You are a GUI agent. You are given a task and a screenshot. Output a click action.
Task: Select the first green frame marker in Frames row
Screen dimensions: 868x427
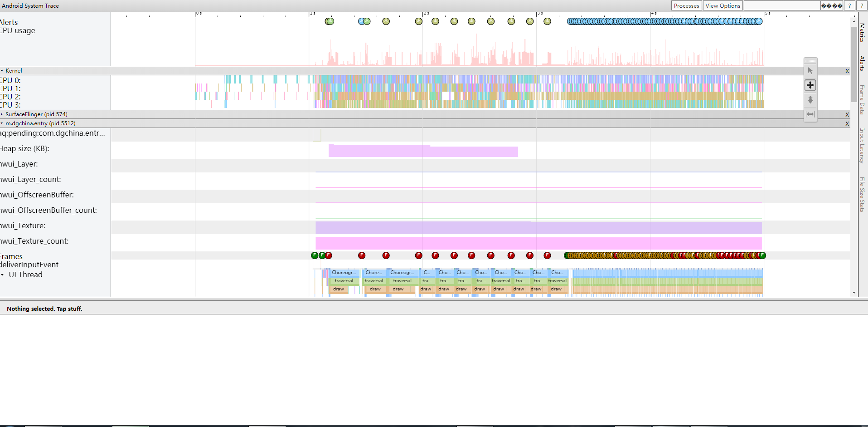[315, 255]
